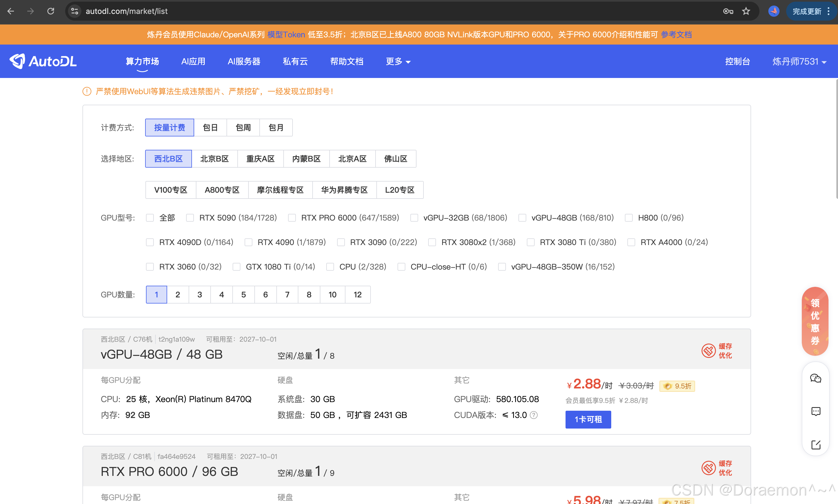This screenshot has height=504, width=838.
Task: Open the chat message icon in sidebar
Action: pos(815,411)
